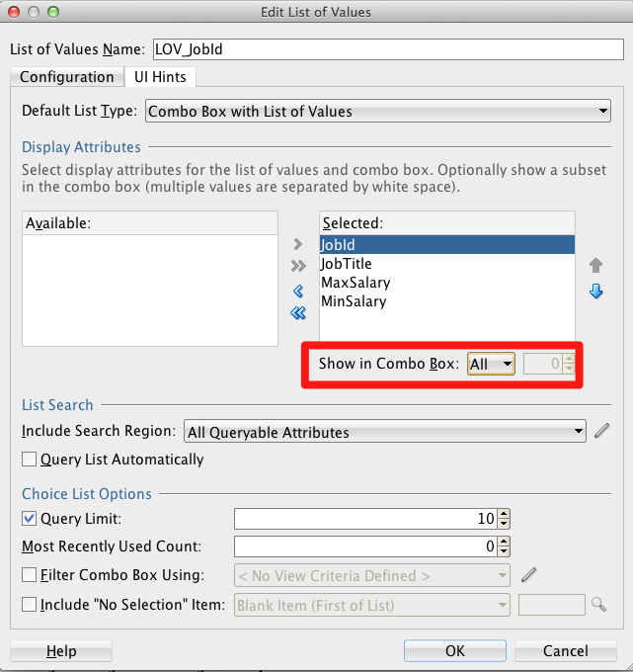633x672 pixels.
Task: Click the magnifier icon next to No Selection item
Action: click(x=598, y=605)
